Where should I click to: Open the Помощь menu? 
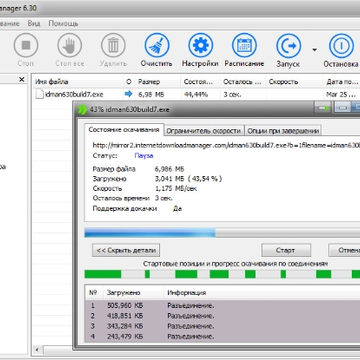63,23
